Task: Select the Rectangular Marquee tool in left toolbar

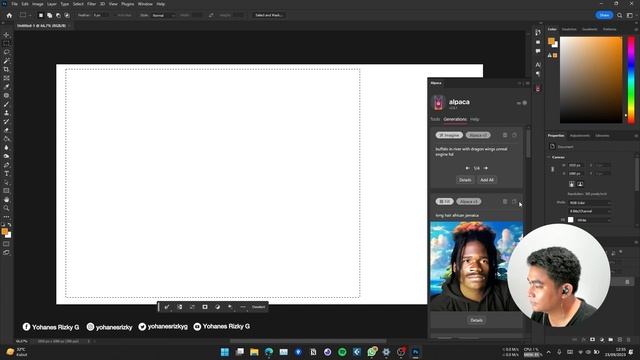Action: click(x=6, y=43)
